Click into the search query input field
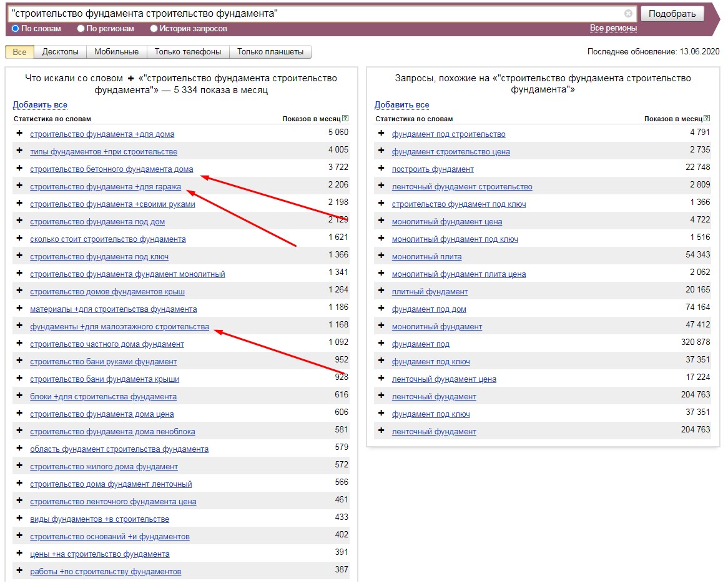Screen dimensions: 728x583 tap(316, 14)
